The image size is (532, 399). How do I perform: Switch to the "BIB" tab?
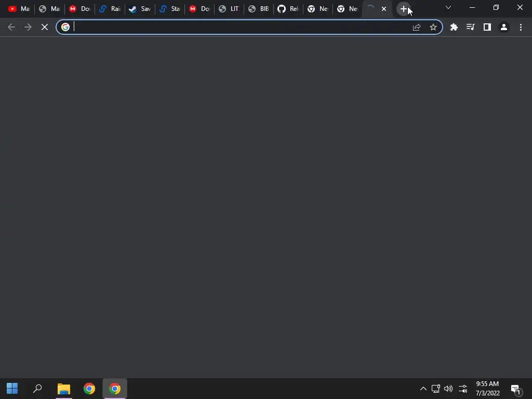259,9
